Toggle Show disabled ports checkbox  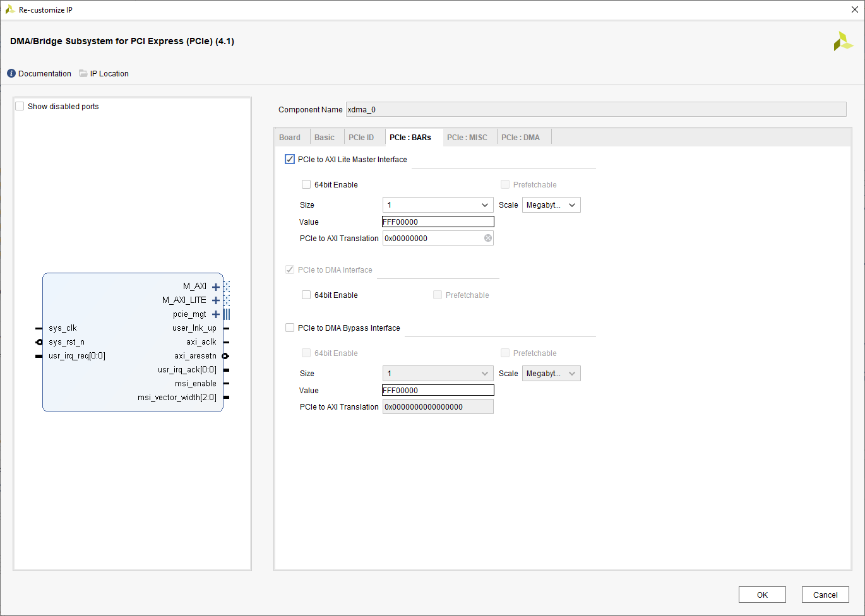(x=20, y=107)
